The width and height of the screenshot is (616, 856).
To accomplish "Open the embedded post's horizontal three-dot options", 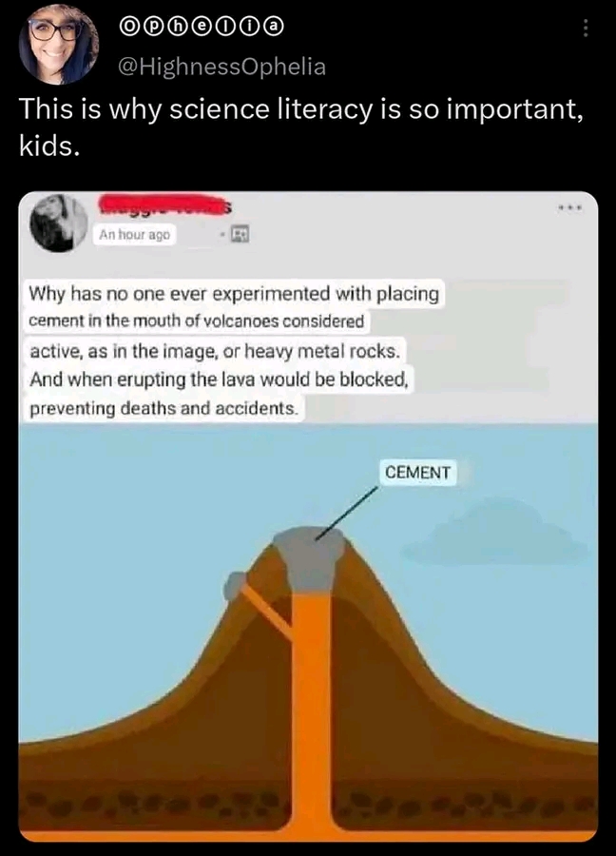I will (570, 208).
